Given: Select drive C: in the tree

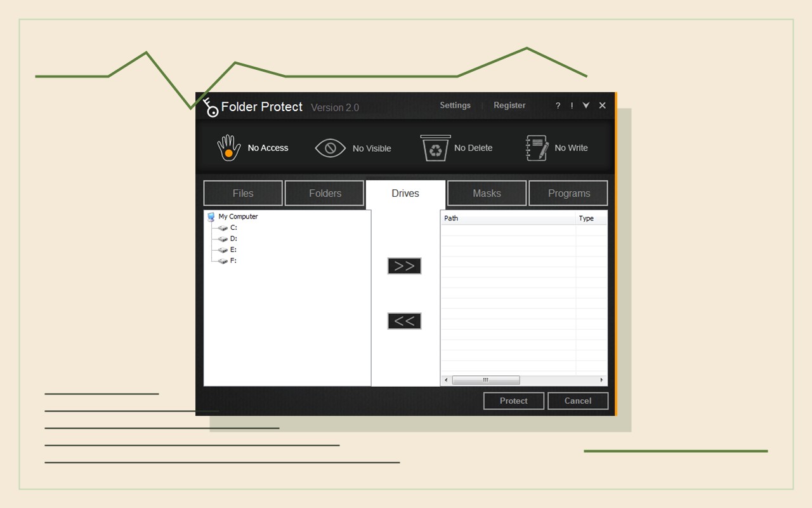Looking at the screenshot, I should (x=233, y=227).
